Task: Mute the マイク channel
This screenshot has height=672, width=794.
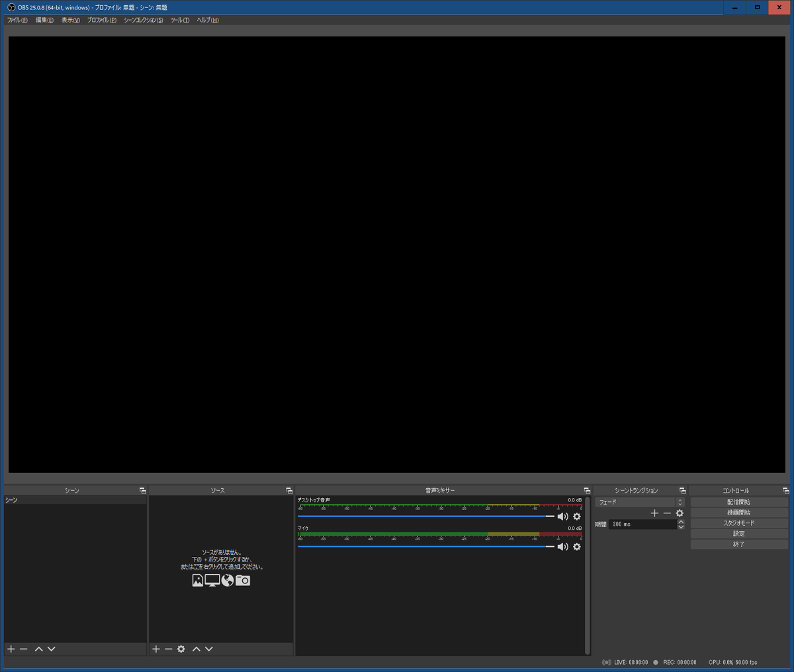Action: point(563,547)
